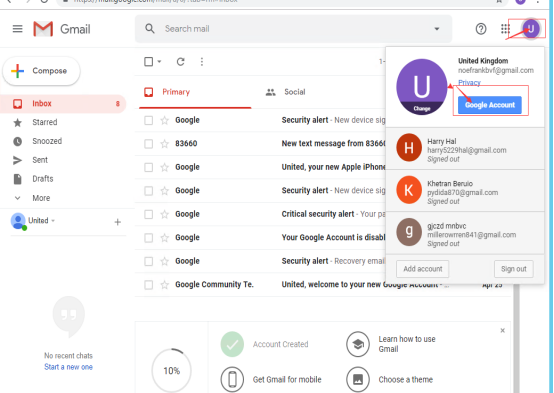
Task: Open the Google apps grid icon
Action: pos(505,29)
